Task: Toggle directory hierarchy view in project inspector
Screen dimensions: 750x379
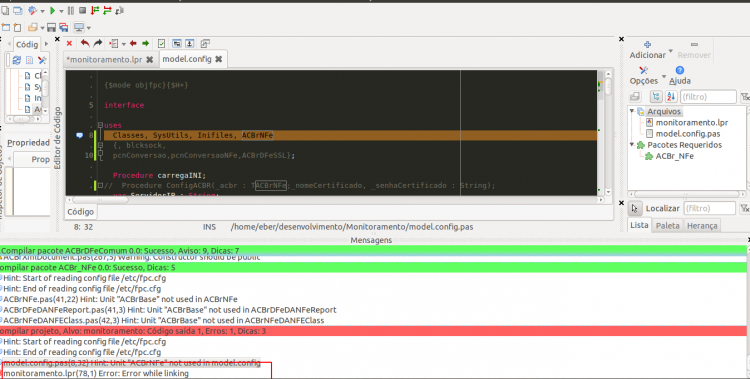Action: (x=656, y=97)
